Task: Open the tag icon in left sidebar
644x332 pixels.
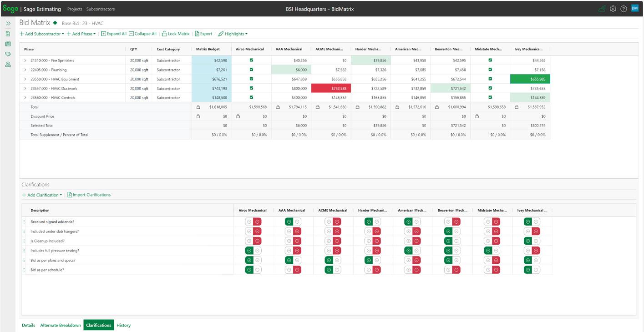Action: [8, 54]
